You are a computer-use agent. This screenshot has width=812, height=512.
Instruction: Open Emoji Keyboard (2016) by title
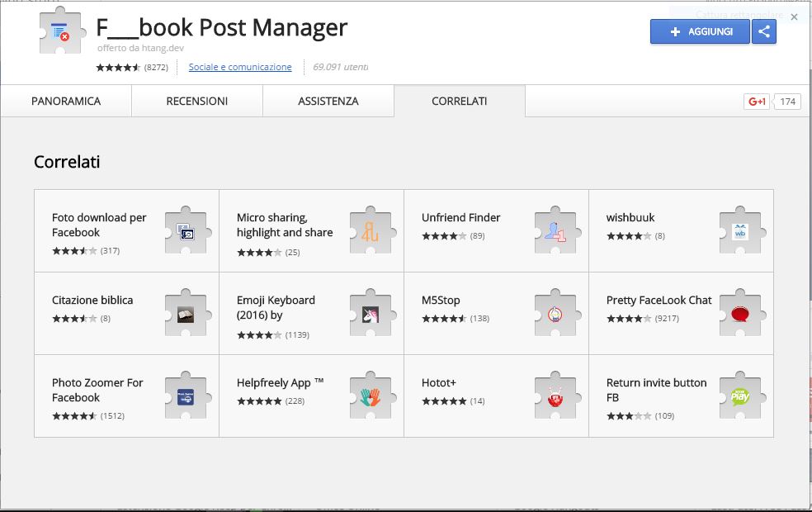(x=276, y=307)
